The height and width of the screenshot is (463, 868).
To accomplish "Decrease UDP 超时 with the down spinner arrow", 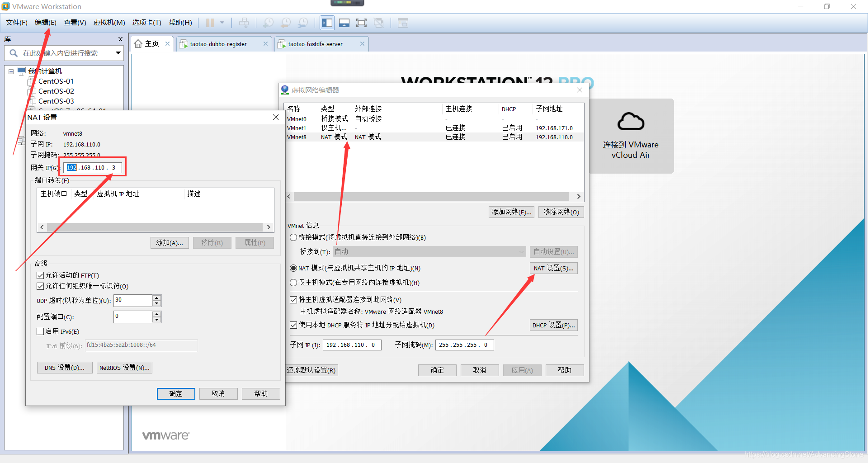I will click(157, 303).
